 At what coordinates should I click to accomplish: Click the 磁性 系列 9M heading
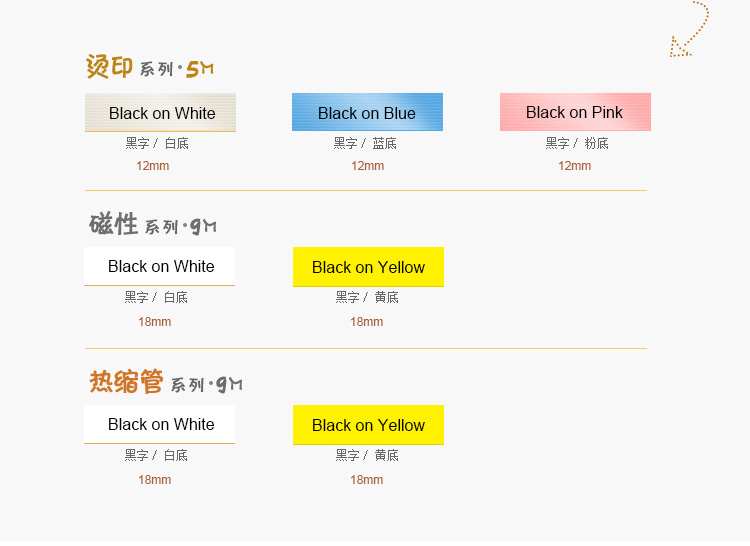pos(153,224)
